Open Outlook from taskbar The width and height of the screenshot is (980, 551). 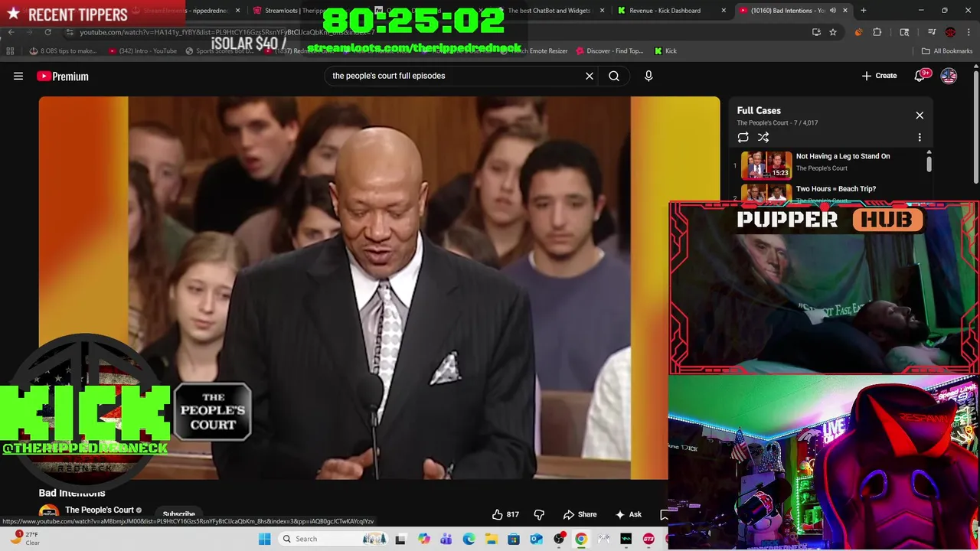(536, 539)
